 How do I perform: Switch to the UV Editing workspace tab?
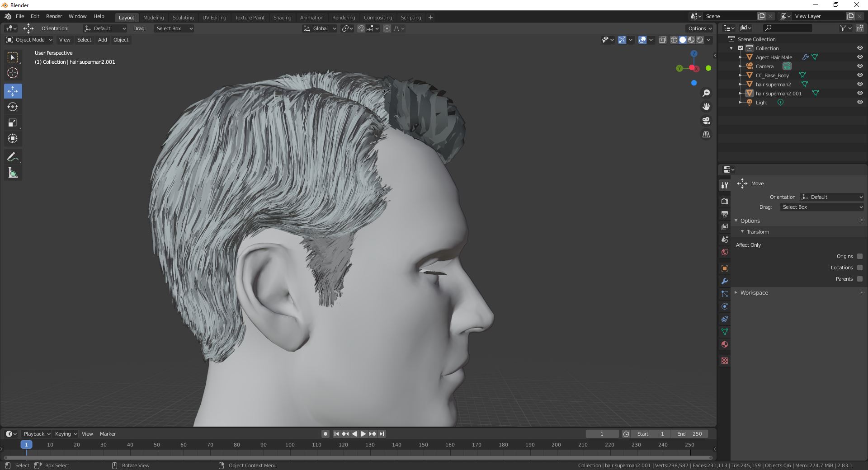[214, 17]
